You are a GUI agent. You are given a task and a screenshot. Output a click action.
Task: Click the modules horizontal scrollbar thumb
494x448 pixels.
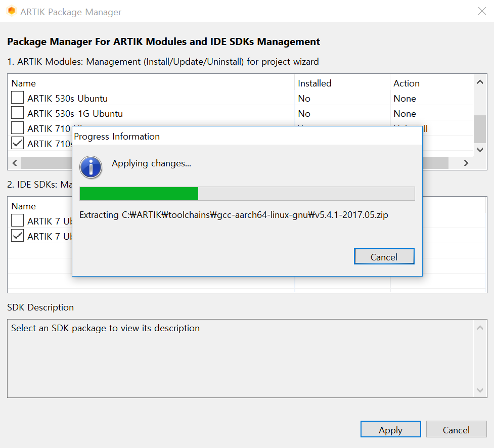click(235, 163)
